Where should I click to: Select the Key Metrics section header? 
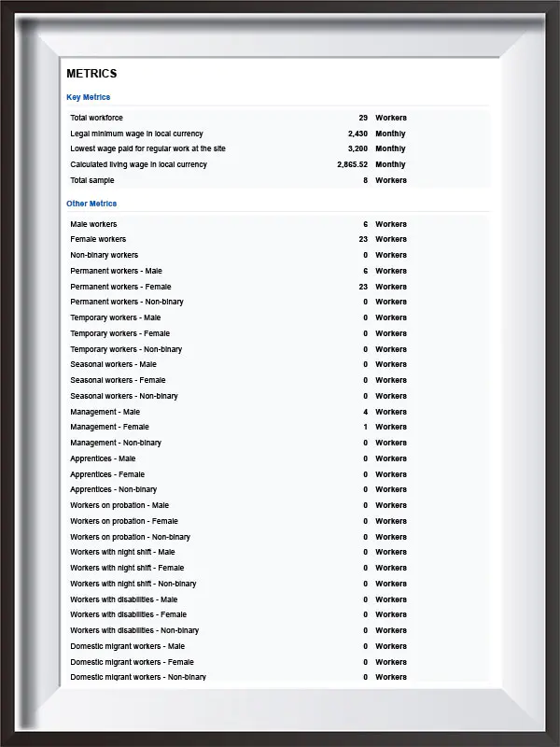[x=88, y=97]
